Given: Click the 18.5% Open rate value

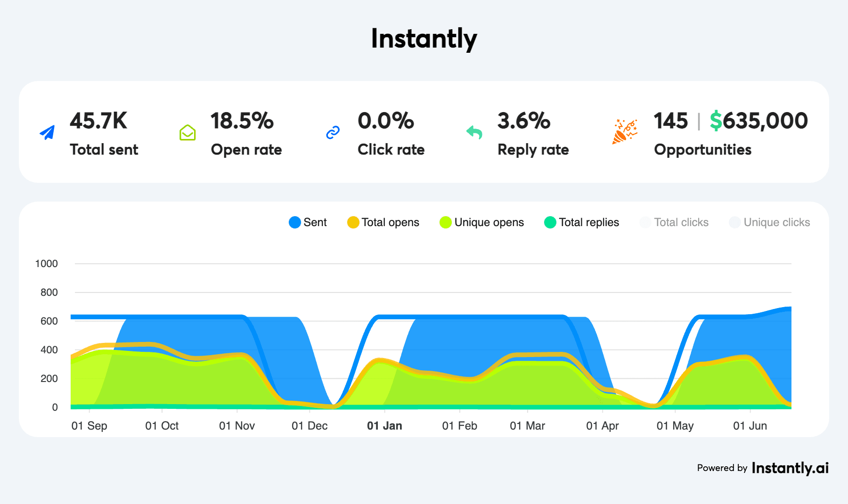Looking at the screenshot, I should [x=242, y=121].
